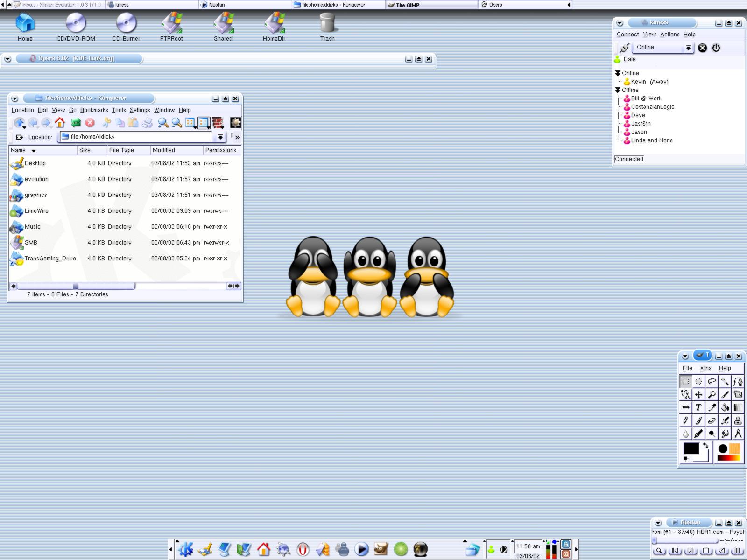747x560 pixels.
Task: Select the Move tool in GIMP toolbox
Action: point(698,394)
